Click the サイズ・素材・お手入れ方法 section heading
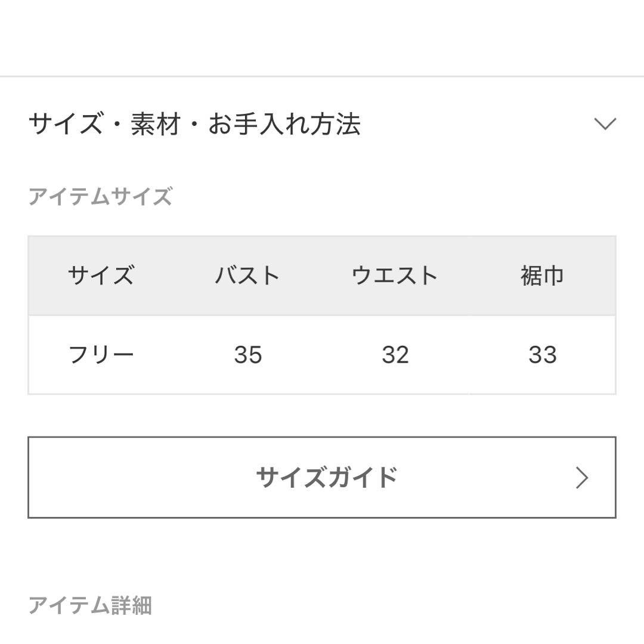644x644 pixels. click(x=194, y=125)
